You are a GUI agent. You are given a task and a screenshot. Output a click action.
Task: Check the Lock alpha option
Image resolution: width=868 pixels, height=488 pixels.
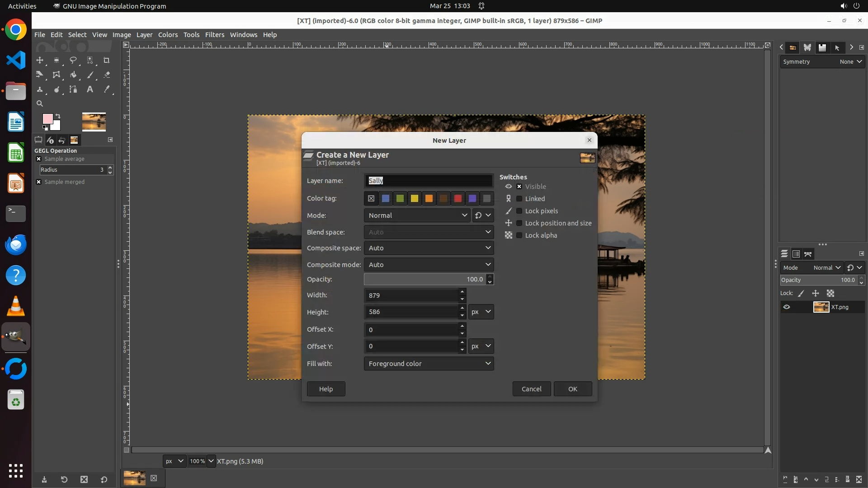coord(519,235)
